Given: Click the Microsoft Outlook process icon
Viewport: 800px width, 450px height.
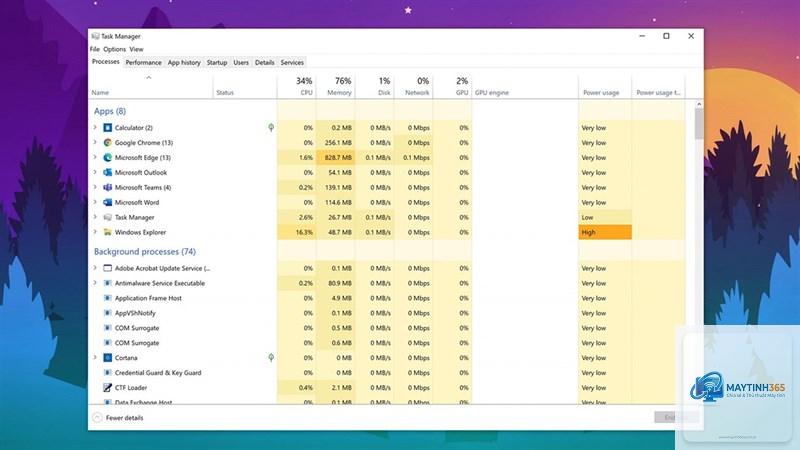Looking at the screenshot, I should pyautogui.click(x=108, y=172).
